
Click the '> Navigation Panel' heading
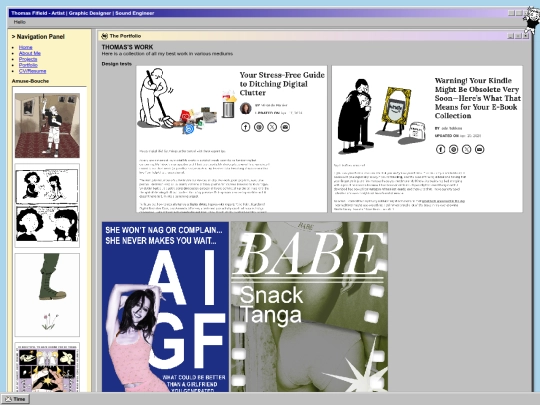(38, 37)
